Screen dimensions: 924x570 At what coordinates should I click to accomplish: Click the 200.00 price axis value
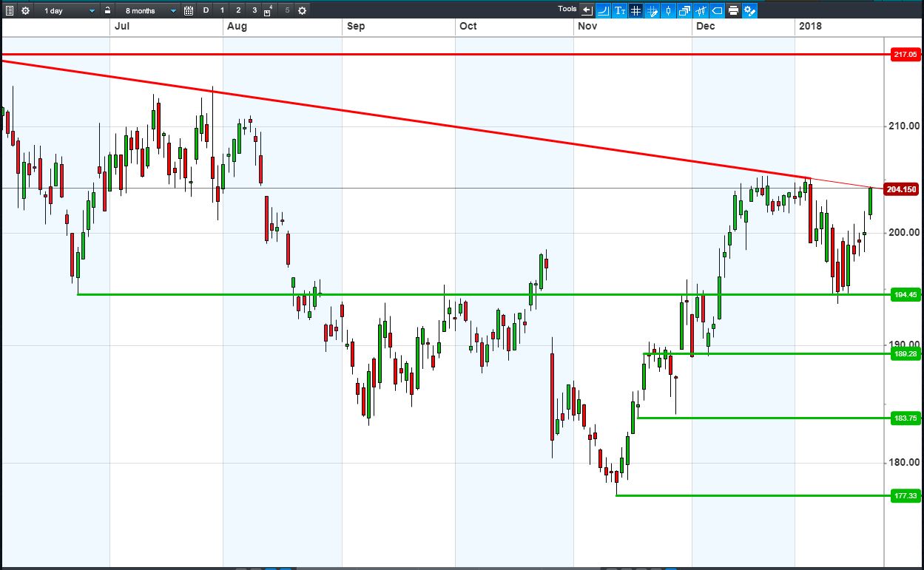pyautogui.click(x=904, y=232)
